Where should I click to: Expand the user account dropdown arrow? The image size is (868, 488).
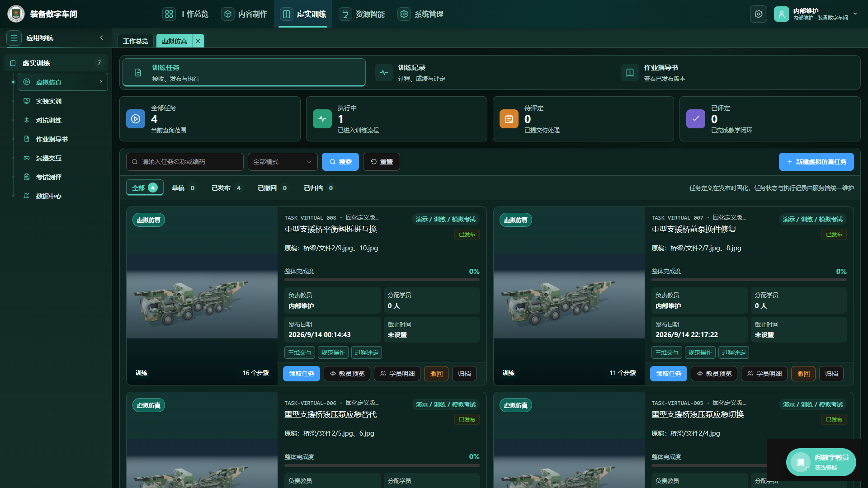[x=855, y=14]
